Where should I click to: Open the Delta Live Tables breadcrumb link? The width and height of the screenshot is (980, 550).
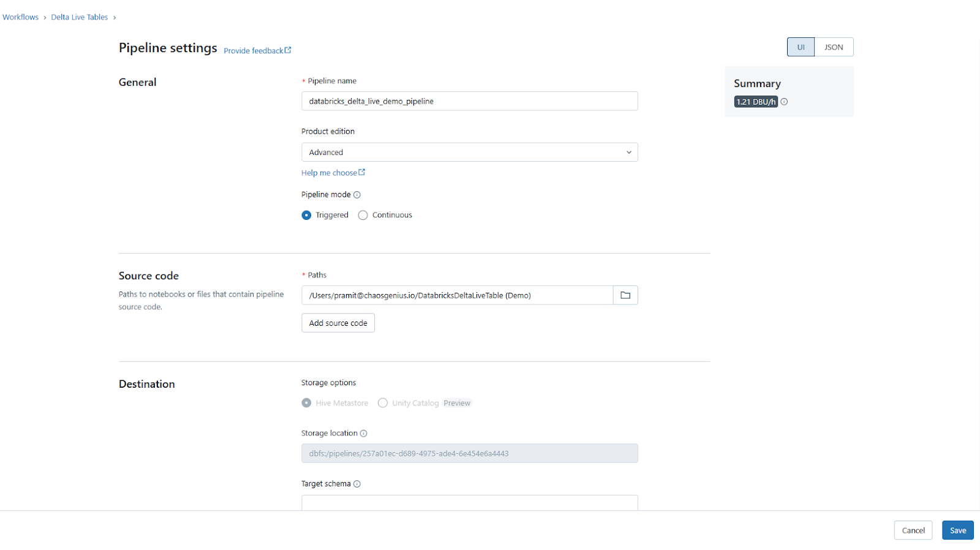pyautogui.click(x=79, y=17)
